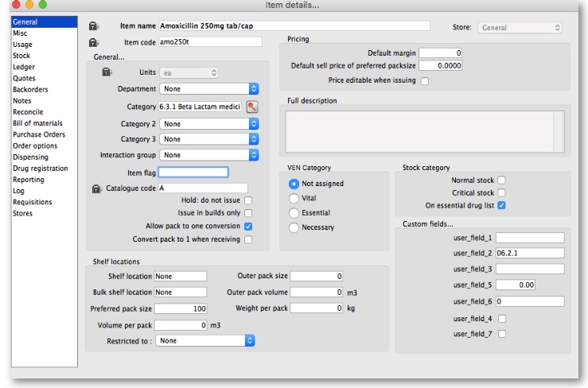The height and width of the screenshot is (388, 588).
Task: Choose the Essential VEN category option
Action: (x=294, y=213)
